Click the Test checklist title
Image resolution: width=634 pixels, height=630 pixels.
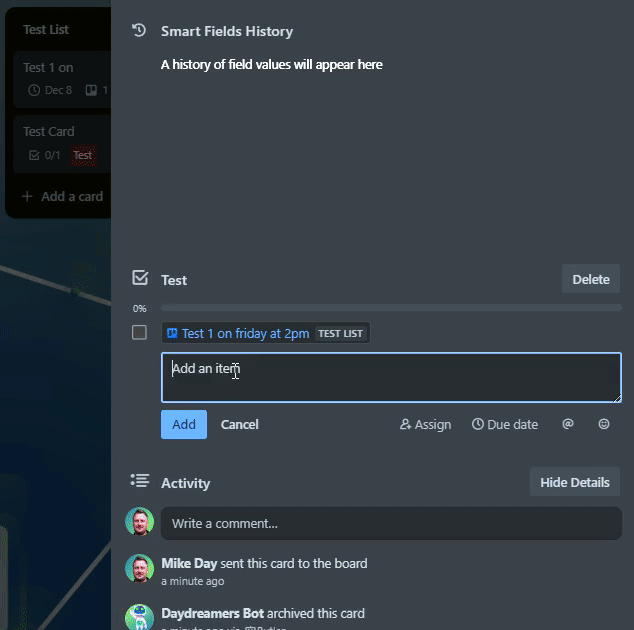point(174,280)
